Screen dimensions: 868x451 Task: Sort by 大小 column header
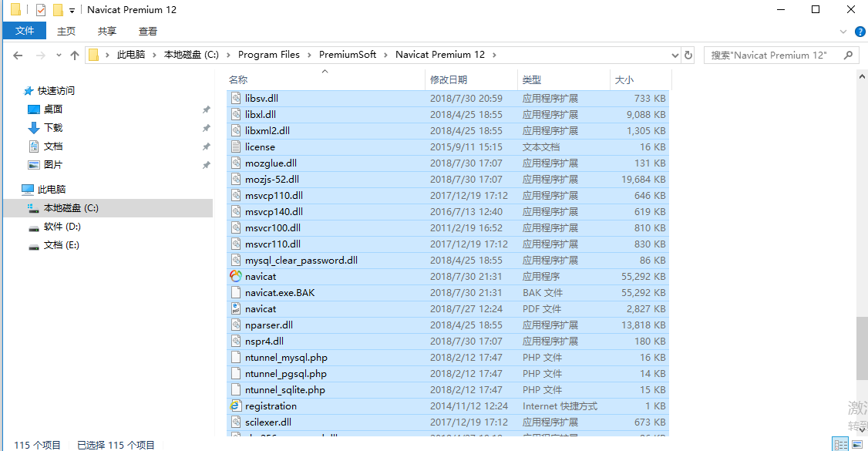(x=641, y=79)
